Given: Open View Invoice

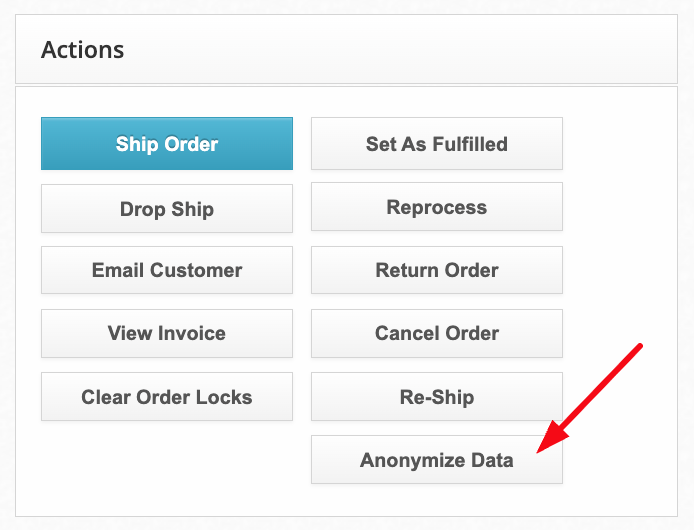Looking at the screenshot, I should [167, 333].
